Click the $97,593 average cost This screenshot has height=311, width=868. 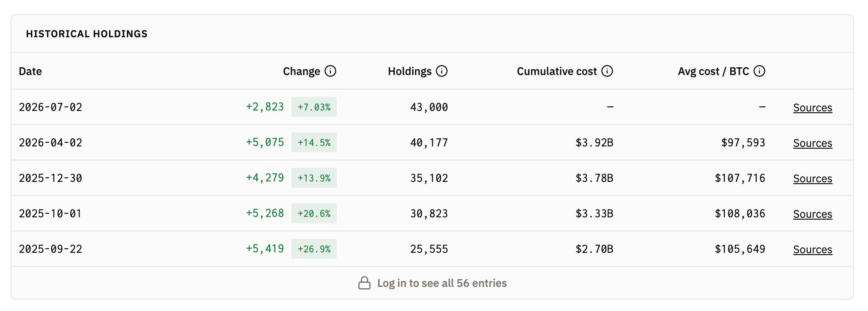[743, 143]
